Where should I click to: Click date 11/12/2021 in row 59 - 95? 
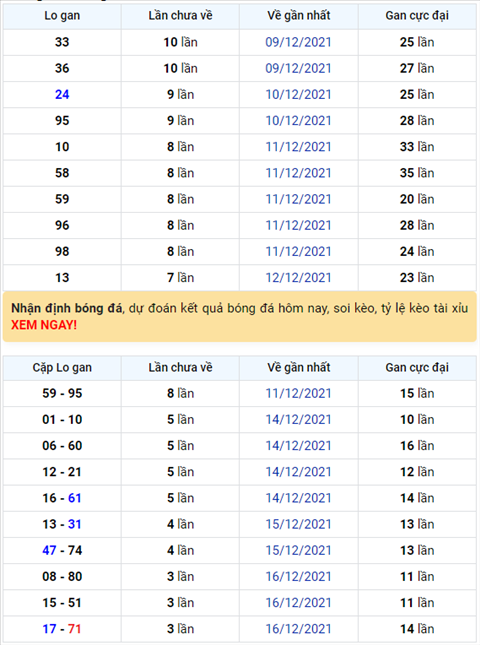[x=298, y=393]
